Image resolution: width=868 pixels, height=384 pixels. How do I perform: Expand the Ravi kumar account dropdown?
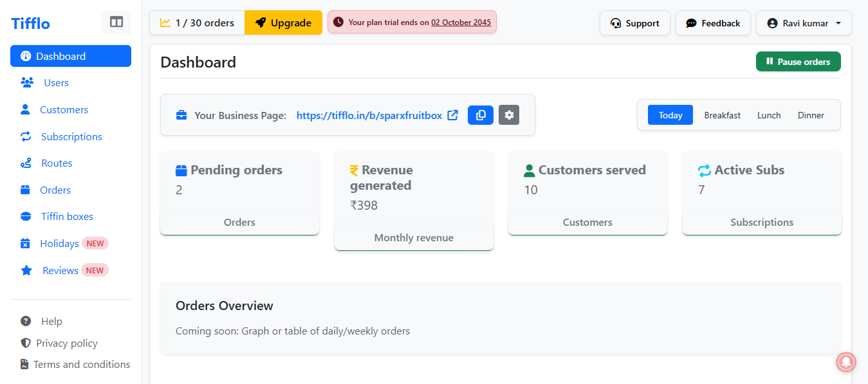tap(804, 23)
